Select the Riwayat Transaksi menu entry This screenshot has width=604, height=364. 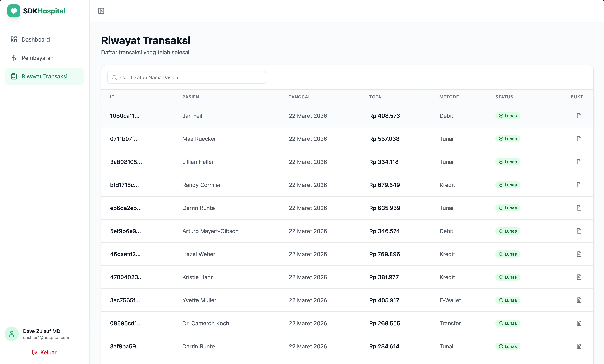click(x=44, y=76)
